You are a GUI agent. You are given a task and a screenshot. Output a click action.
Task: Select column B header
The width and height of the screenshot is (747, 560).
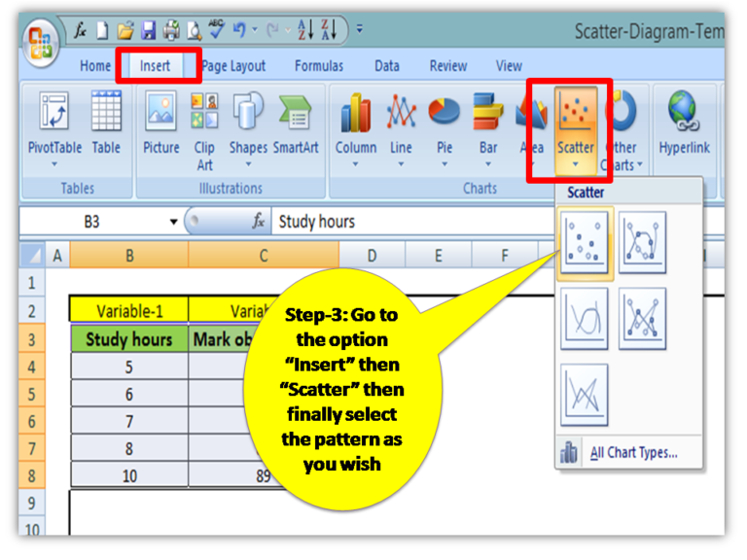129,256
